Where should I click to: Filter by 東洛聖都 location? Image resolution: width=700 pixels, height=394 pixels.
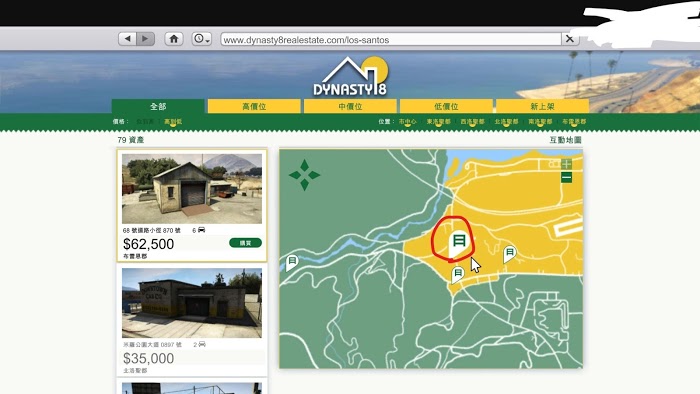[x=438, y=121]
